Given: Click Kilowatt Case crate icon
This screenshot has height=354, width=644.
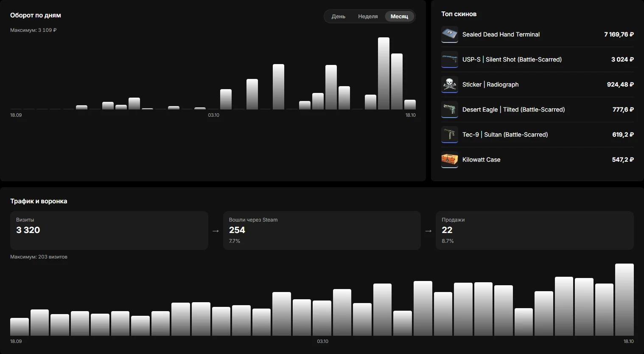Looking at the screenshot, I should pyautogui.click(x=449, y=160).
